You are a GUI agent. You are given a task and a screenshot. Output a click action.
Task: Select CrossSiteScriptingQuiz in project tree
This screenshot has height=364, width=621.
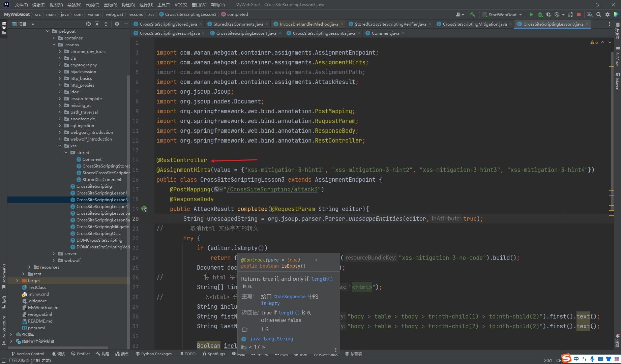[98, 233]
